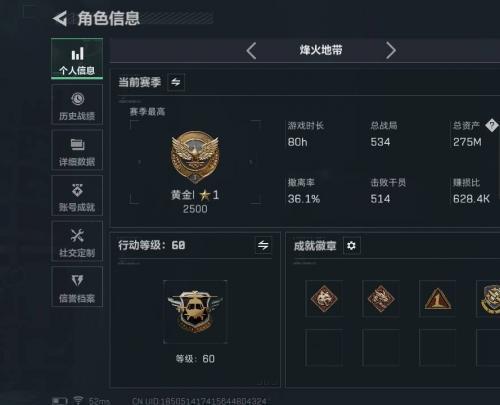This screenshot has height=405, width=500.
Task: Select the triangle number one badge
Action: [x=437, y=298]
